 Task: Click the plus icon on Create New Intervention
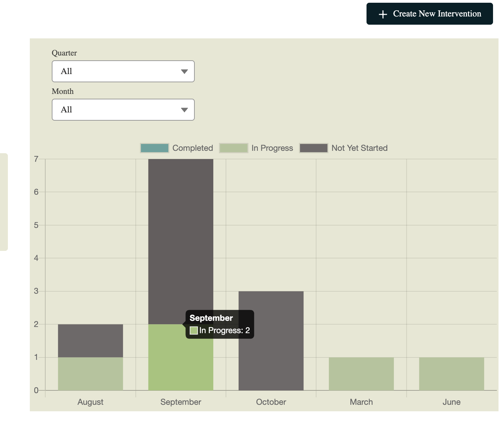coord(383,14)
